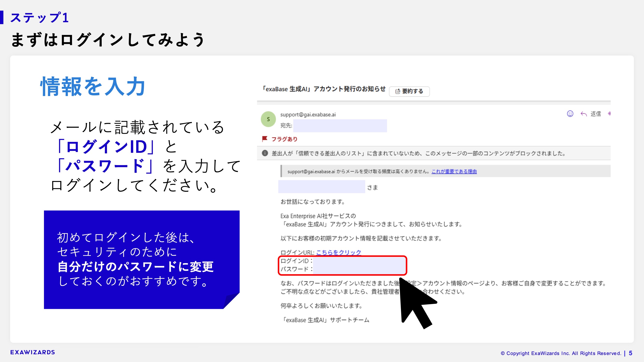Click the green S sender avatar
644x362 pixels.
point(268,119)
